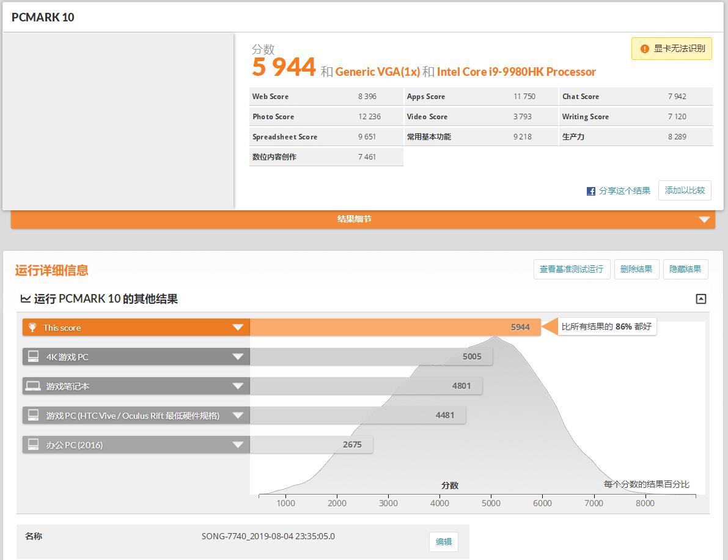
Task: Click the 4K游戏PC desktop icon
Action: pos(34,356)
